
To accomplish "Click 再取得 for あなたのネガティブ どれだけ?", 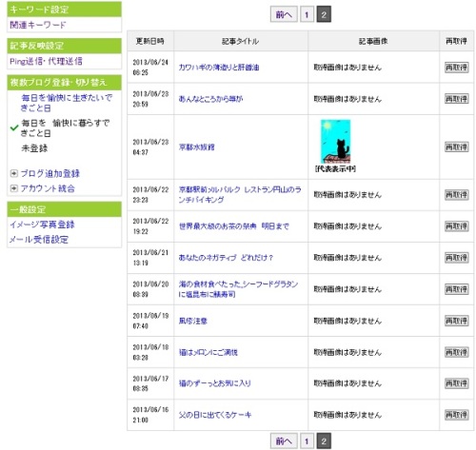I will coord(456,258).
